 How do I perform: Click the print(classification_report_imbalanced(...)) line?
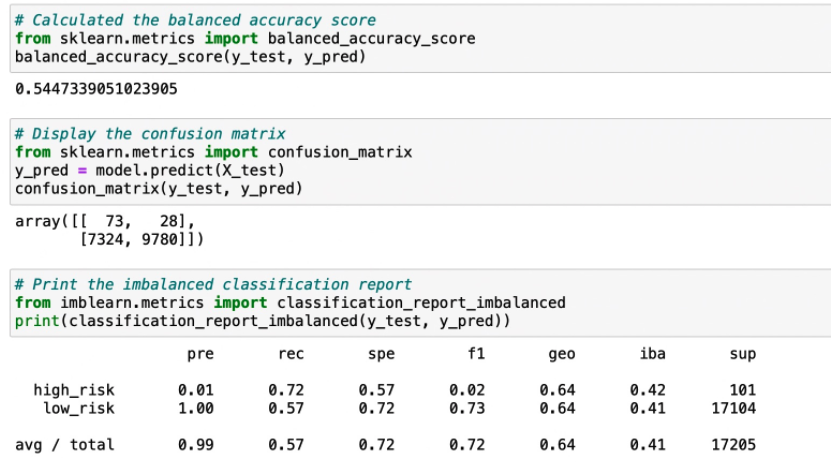(263, 321)
